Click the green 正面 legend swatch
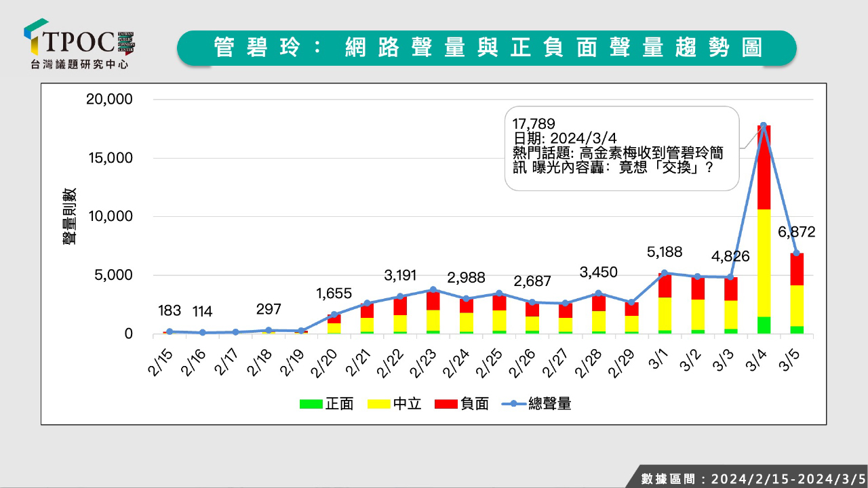Screen dimensions: 868x488 click(x=311, y=404)
